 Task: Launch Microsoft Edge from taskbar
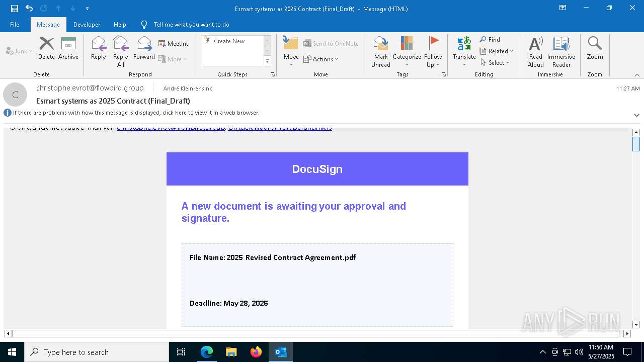[x=207, y=352]
